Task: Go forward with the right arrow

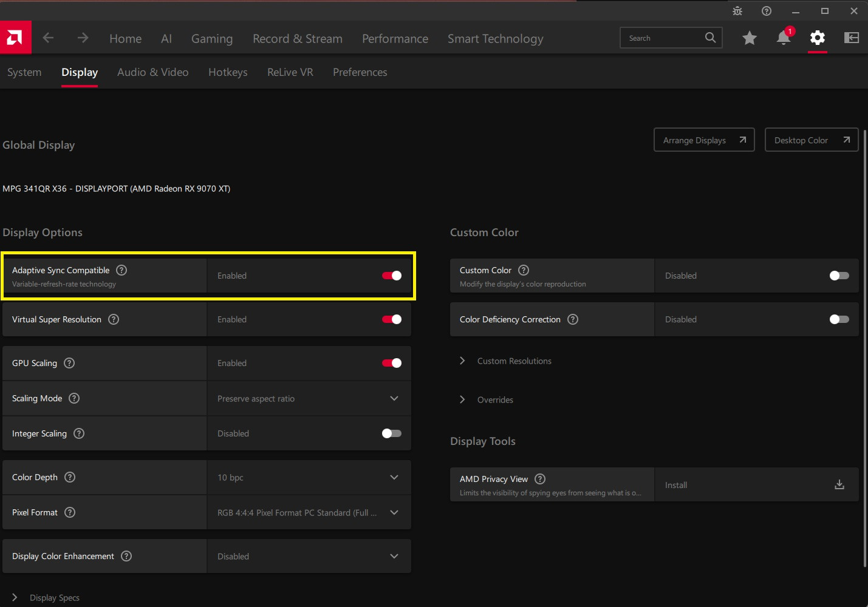Action: coord(83,38)
